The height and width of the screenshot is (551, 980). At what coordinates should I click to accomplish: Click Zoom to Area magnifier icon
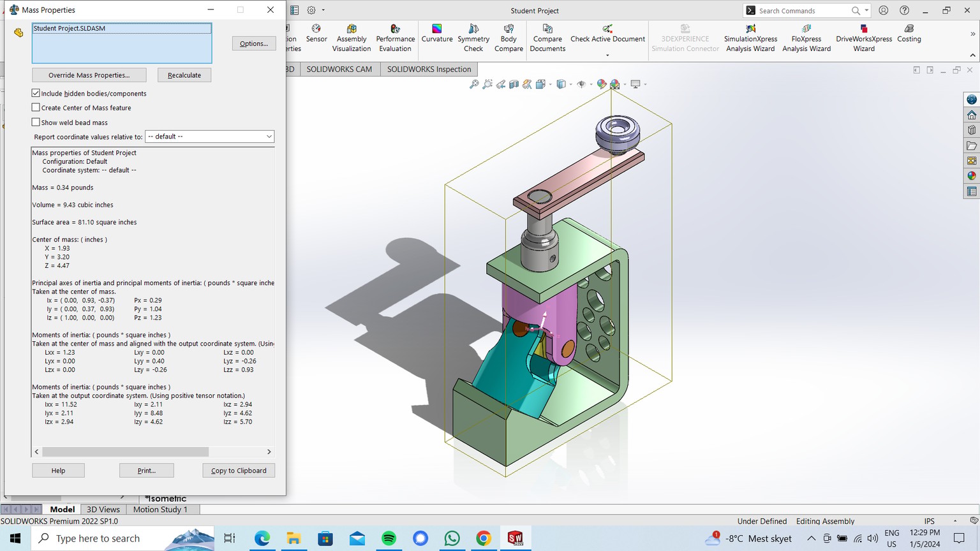tap(487, 84)
